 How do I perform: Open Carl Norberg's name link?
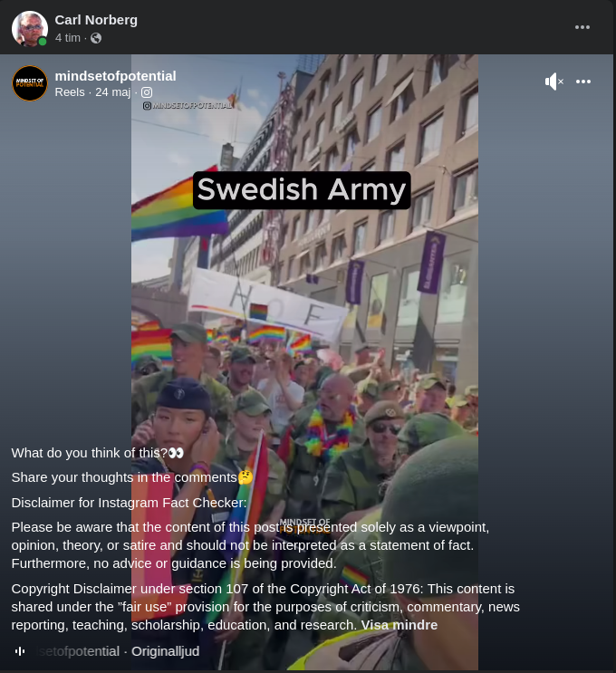96,20
